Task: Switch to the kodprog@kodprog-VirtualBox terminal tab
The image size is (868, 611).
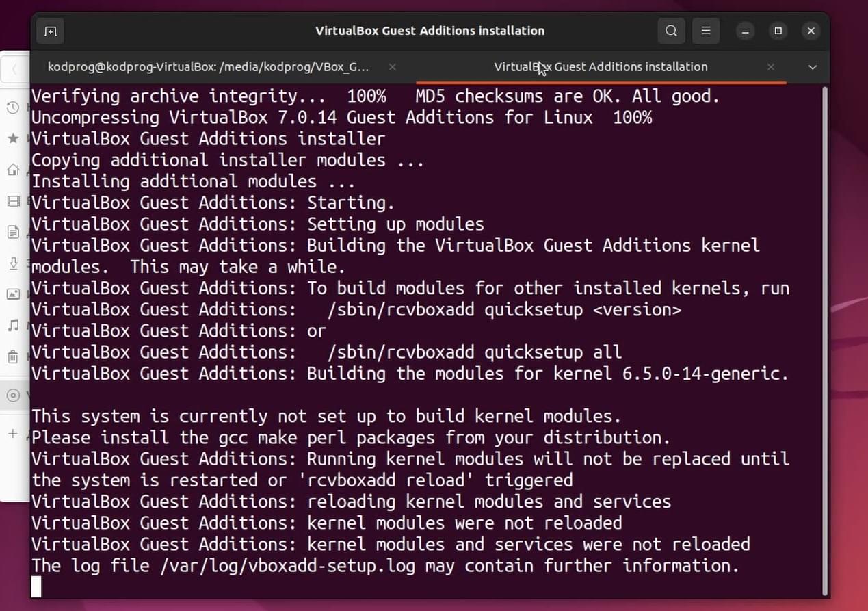Action: point(209,67)
